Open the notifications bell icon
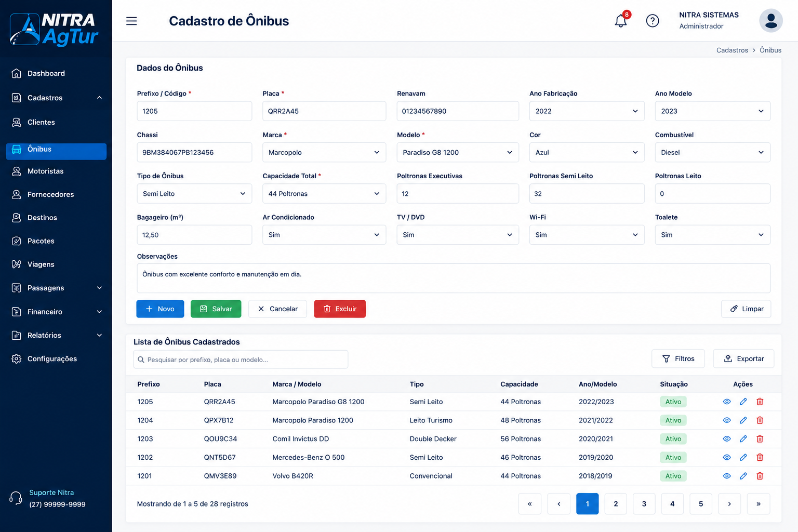This screenshot has width=798, height=532. pos(621,21)
